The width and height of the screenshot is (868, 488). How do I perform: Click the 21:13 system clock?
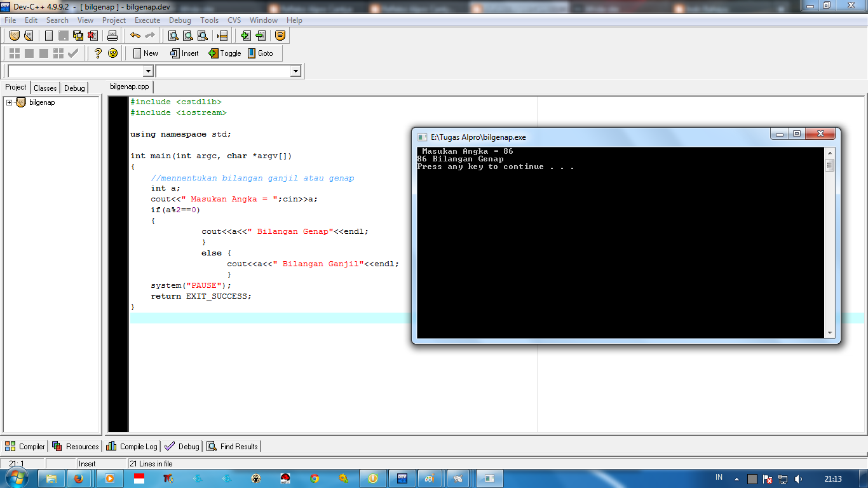(x=832, y=478)
